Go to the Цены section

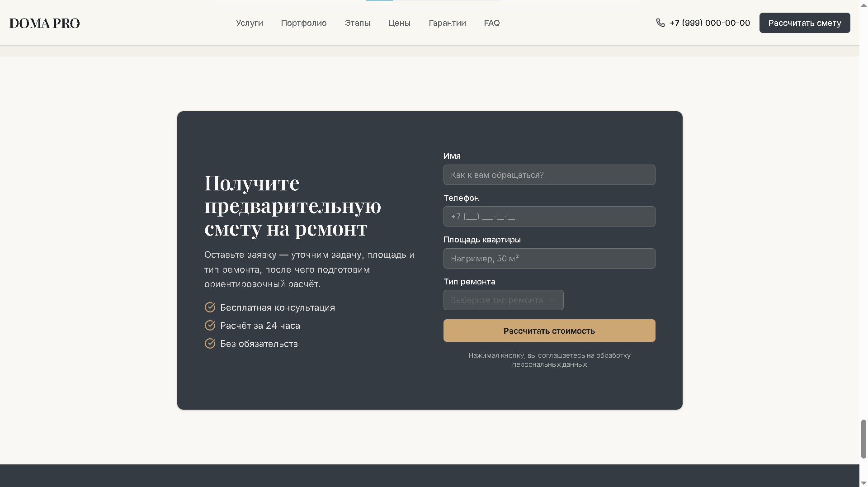point(400,23)
